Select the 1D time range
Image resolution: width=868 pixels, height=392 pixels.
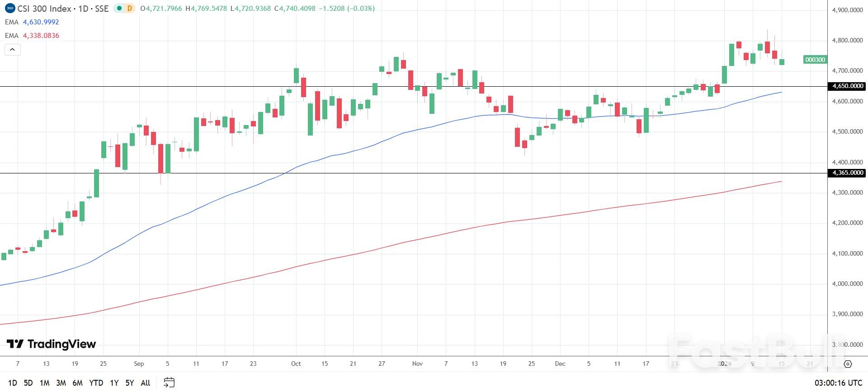13,383
